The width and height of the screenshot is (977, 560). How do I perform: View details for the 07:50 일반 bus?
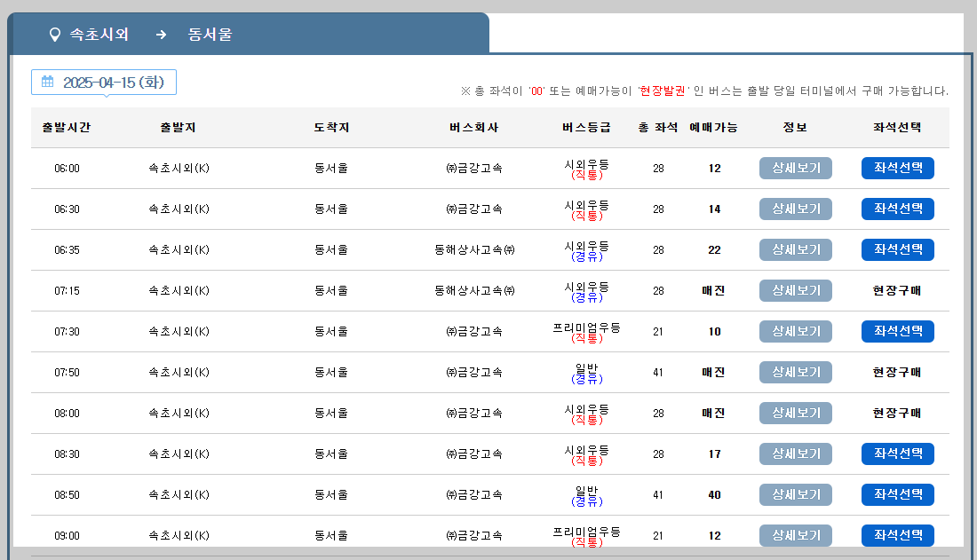click(x=795, y=372)
